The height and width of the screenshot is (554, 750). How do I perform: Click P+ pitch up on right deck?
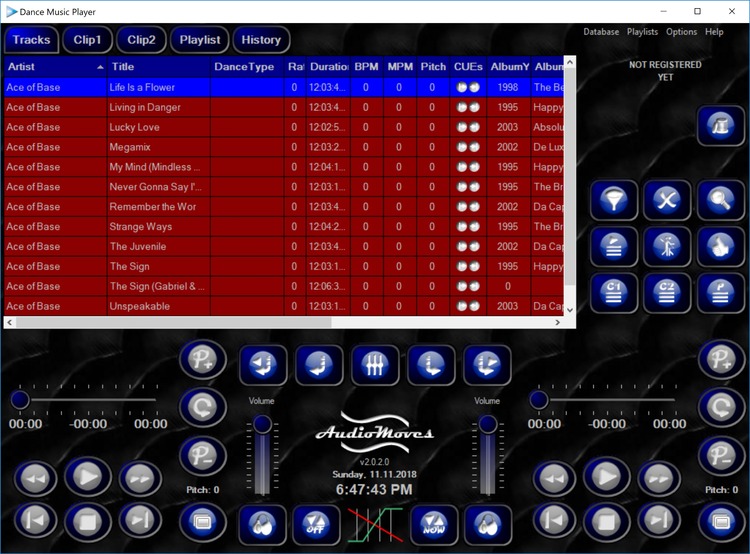(x=721, y=360)
